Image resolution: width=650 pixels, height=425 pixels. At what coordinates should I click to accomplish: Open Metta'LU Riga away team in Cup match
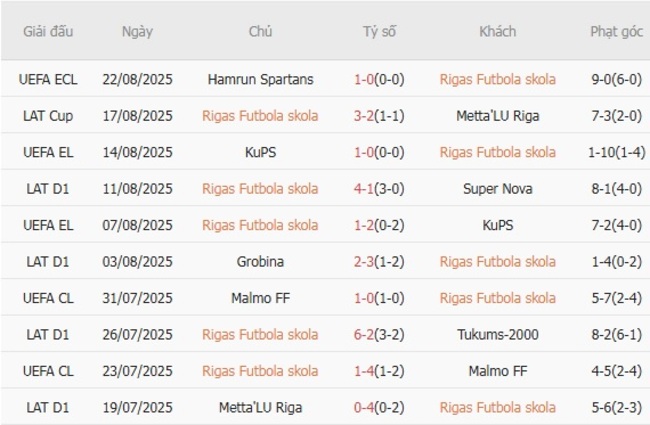[497, 115]
